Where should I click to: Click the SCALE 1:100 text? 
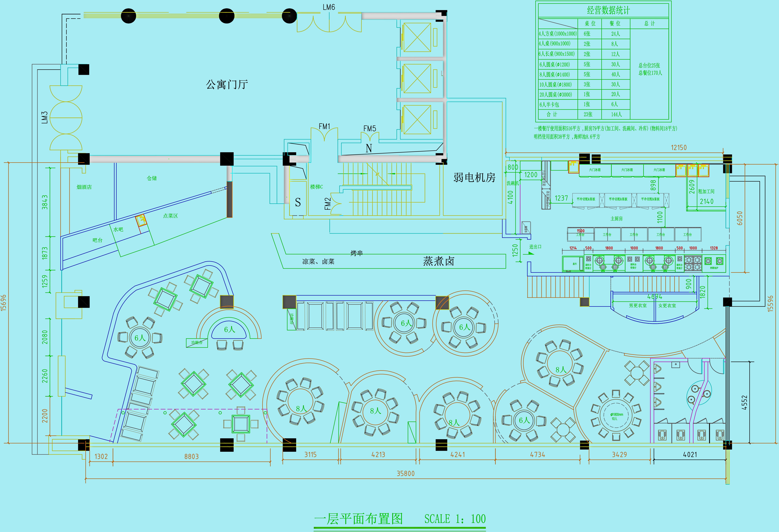pyautogui.click(x=455, y=519)
